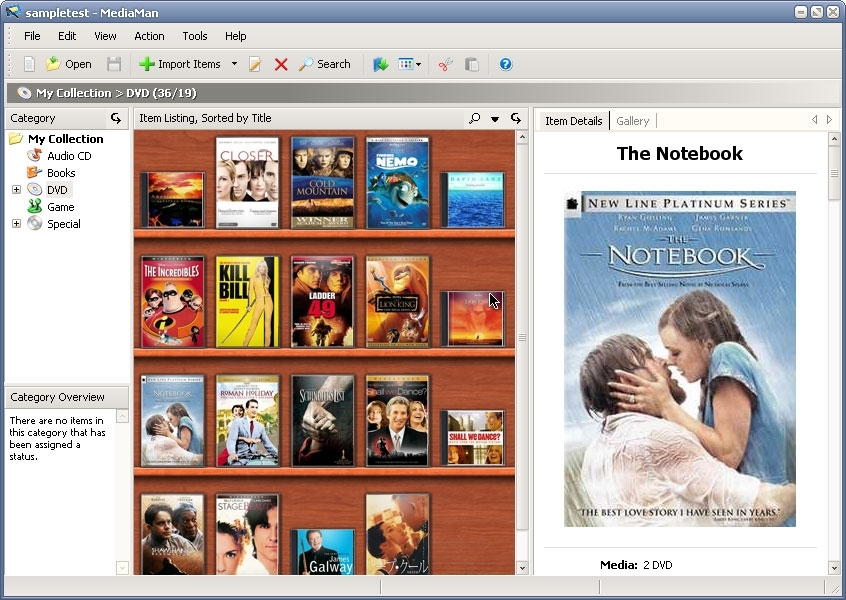The image size is (846, 600).
Task: Select the Books category
Action: [x=61, y=173]
